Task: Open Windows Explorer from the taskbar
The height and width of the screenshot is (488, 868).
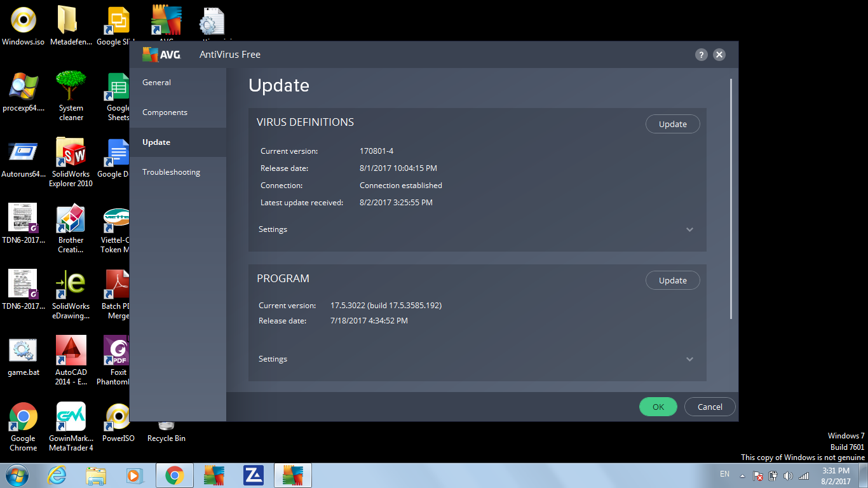Action: (96, 475)
